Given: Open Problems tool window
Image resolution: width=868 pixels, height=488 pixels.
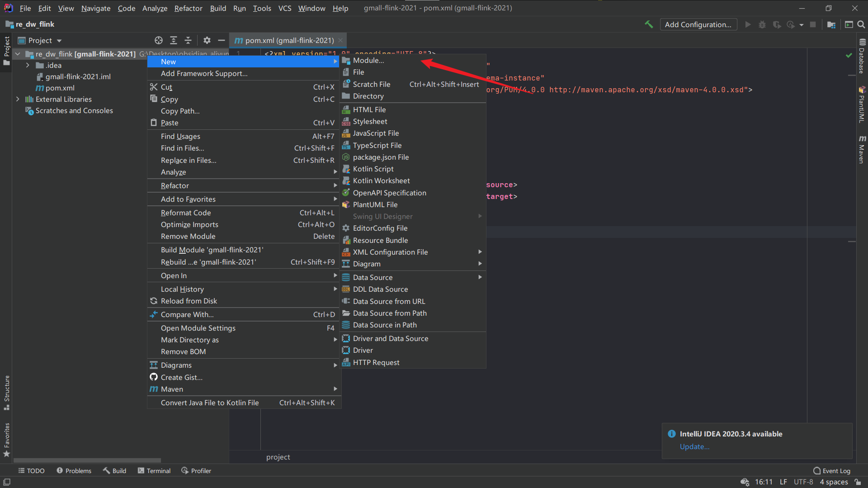Looking at the screenshot, I should (x=74, y=471).
